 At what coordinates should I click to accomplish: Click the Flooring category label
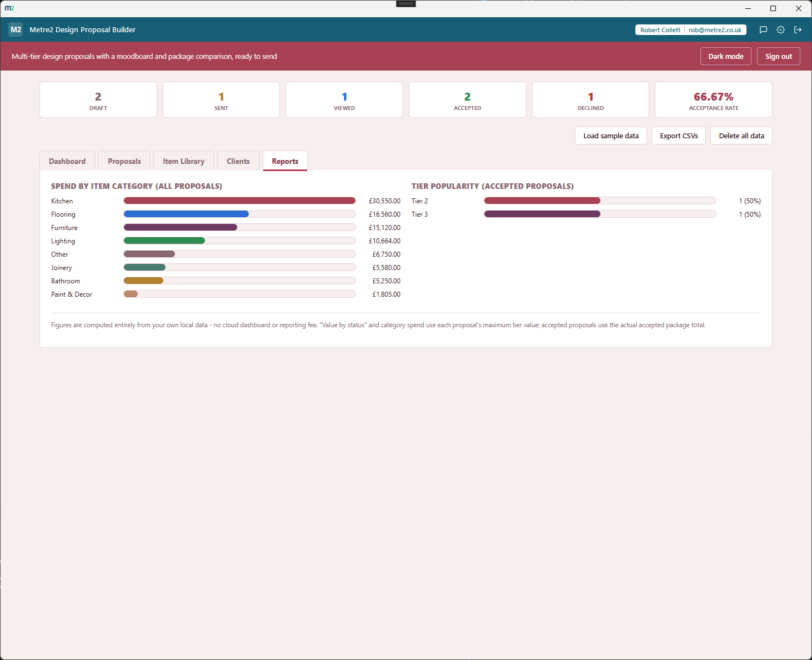point(63,214)
